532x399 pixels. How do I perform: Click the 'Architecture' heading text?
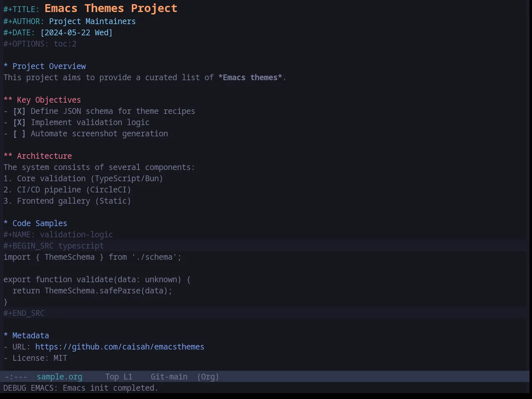click(x=44, y=156)
